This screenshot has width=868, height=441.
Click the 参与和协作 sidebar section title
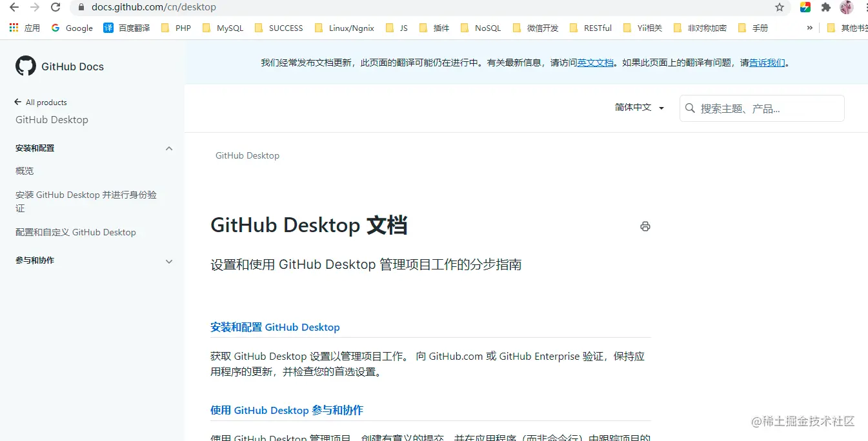(x=35, y=260)
